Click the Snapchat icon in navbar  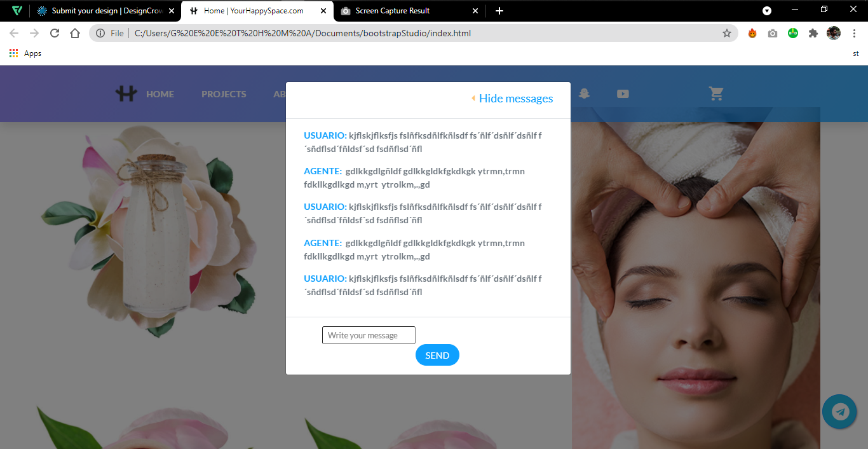point(585,94)
